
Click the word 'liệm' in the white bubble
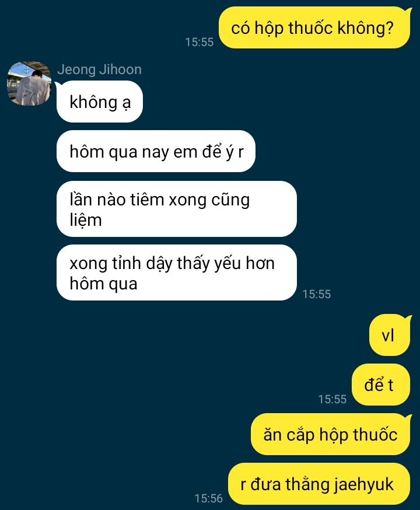pos(86,220)
